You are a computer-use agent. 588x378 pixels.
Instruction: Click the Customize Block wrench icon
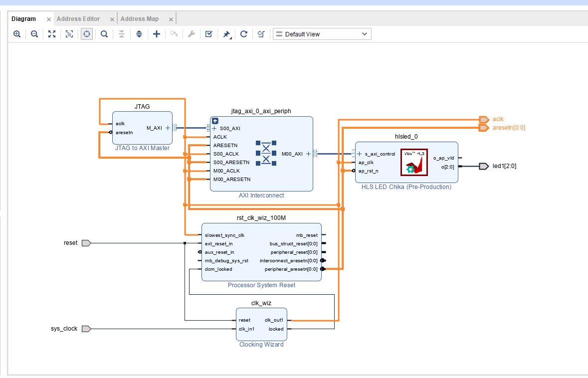[x=191, y=34]
